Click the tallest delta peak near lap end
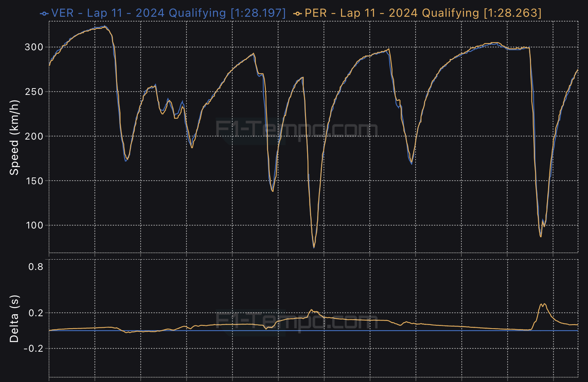The width and height of the screenshot is (588, 382). (543, 304)
